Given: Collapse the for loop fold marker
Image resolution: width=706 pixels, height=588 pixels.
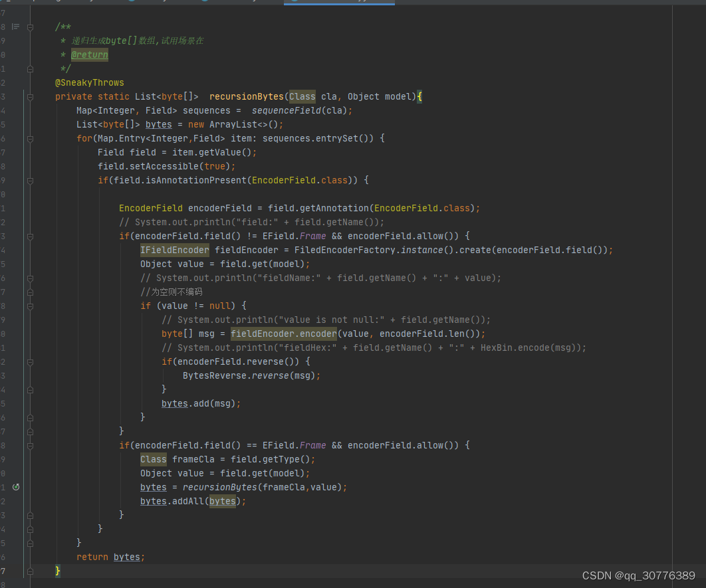Looking at the screenshot, I should coord(30,139).
